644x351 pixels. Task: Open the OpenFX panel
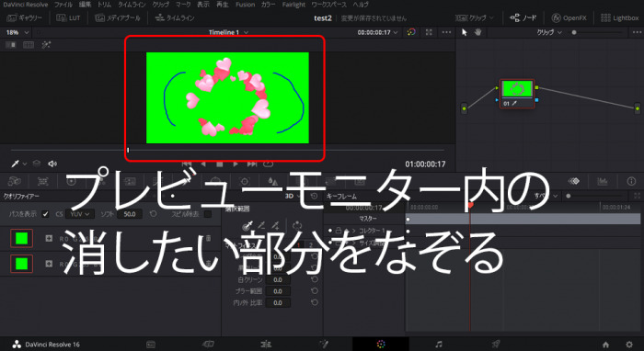(569, 18)
